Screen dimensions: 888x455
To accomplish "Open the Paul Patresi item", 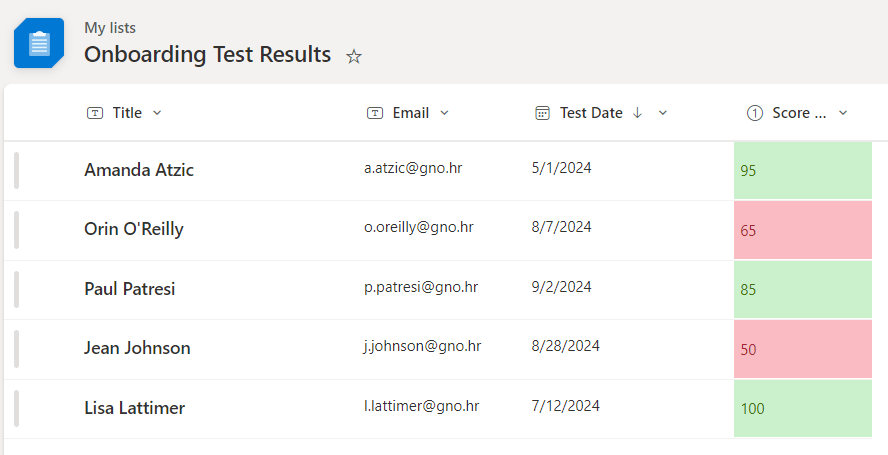I will point(130,289).
